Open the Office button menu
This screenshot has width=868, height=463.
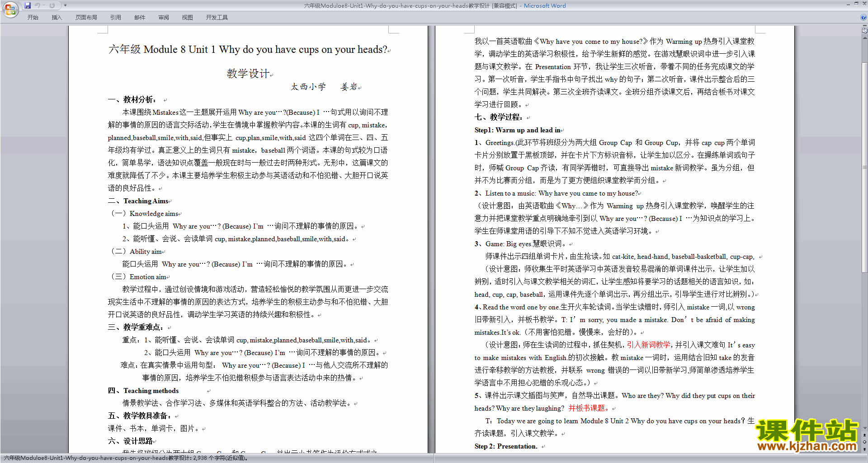coord(10,9)
